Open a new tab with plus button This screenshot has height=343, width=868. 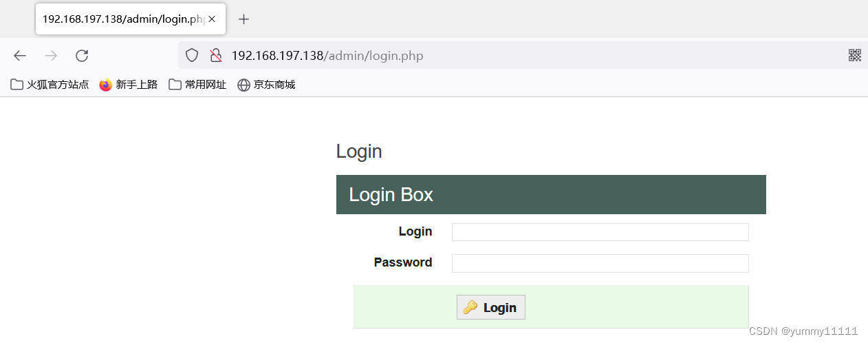coord(243,19)
